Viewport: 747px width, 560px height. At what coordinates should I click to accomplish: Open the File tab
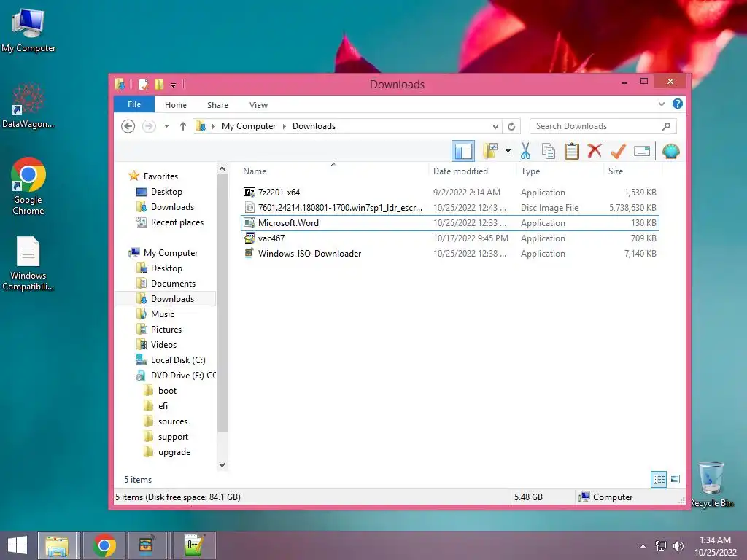click(134, 104)
